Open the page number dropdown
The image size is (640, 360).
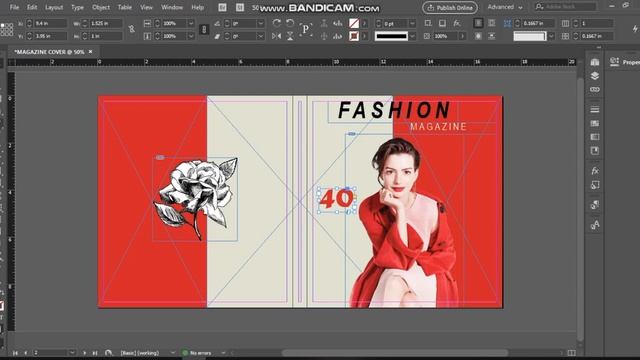click(x=72, y=353)
